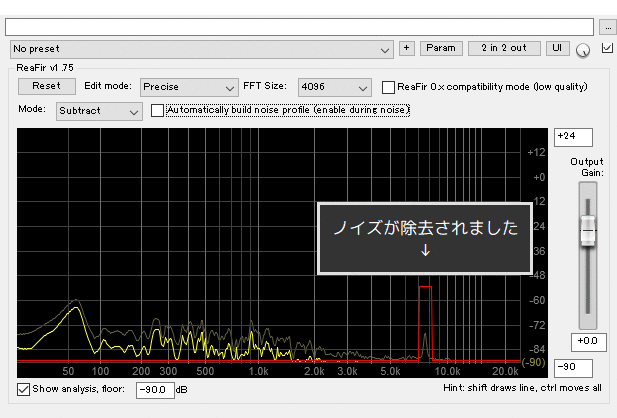617x418 pixels.
Task: Click the red noise profile peak in graph
Action: [425, 288]
